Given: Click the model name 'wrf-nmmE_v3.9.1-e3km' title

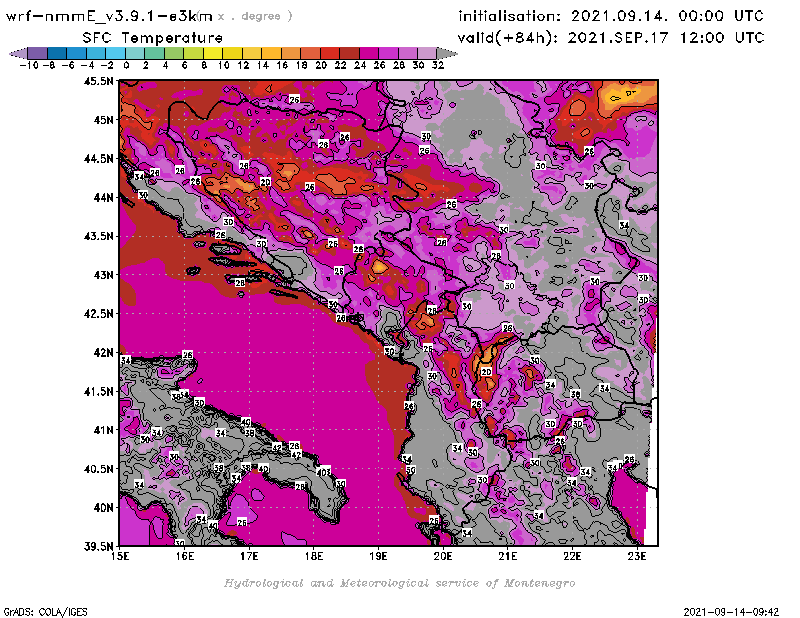Looking at the screenshot, I should [x=109, y=16].
